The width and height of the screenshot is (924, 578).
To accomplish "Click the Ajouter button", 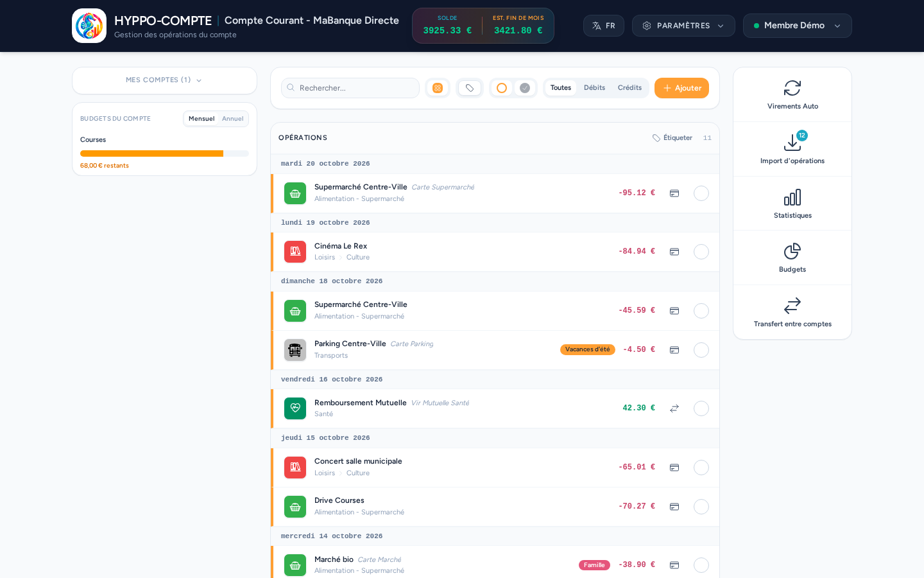I will tap(681, 88).
